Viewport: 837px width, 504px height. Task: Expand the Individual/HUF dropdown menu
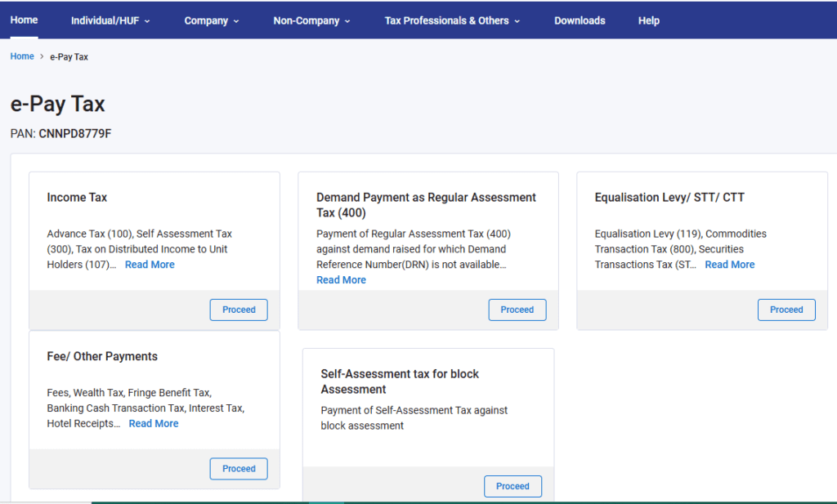[110, 21]
